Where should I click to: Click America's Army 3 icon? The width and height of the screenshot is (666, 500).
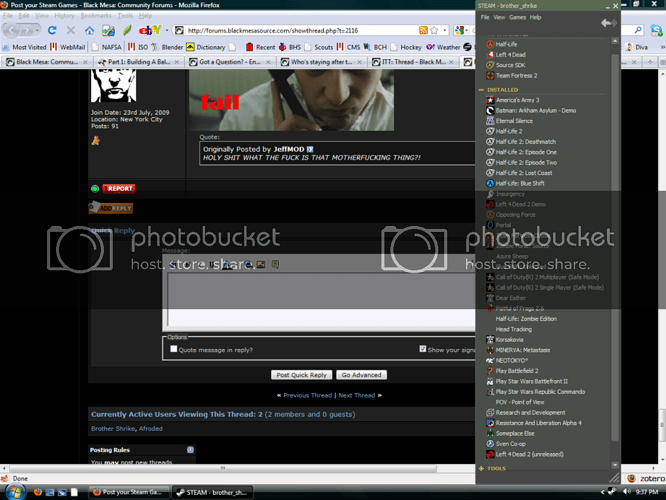click(490, 100)
